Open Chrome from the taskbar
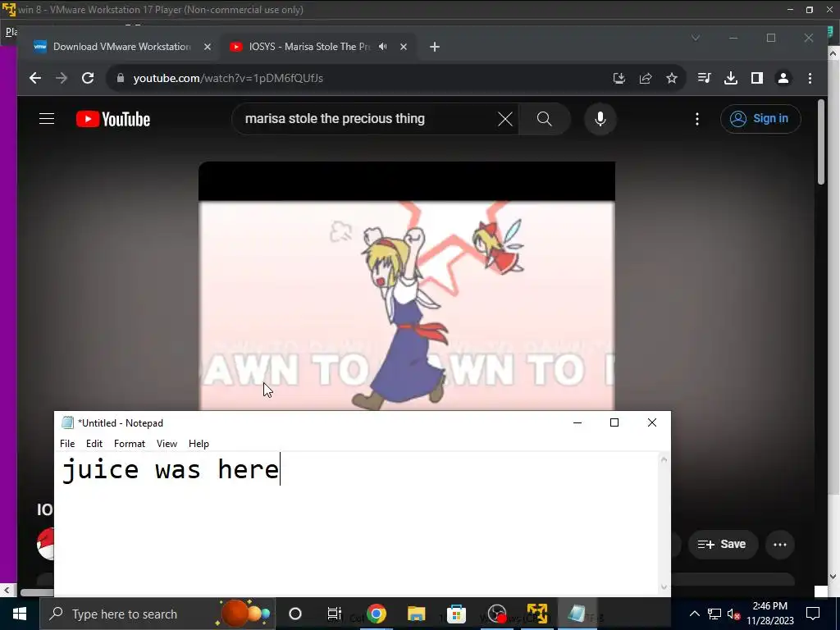The height and width of the screenshot is (630, 840). tap(377, 614)
